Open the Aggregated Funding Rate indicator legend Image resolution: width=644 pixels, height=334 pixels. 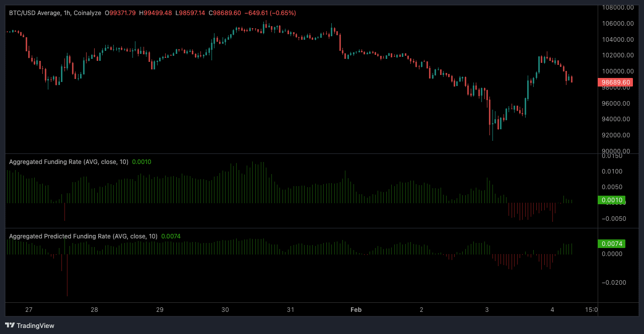[68, 162]
